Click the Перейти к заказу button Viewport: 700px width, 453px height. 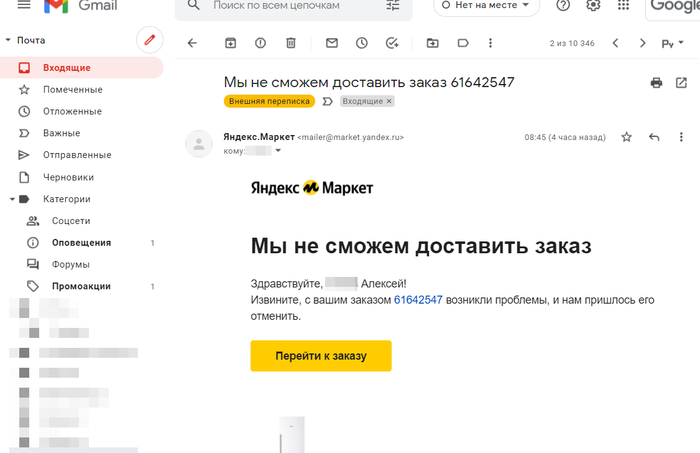pos(321,356)
